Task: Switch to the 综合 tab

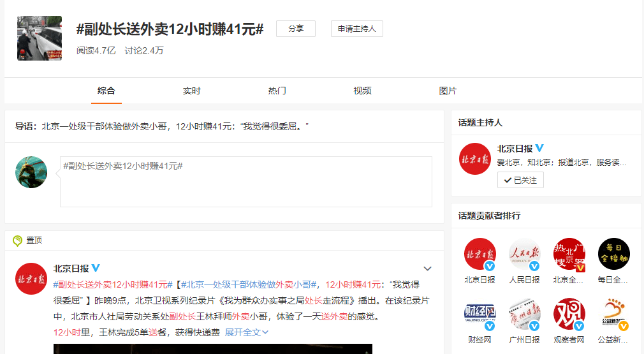Action: pyautogui.click(x=106, y=91)
